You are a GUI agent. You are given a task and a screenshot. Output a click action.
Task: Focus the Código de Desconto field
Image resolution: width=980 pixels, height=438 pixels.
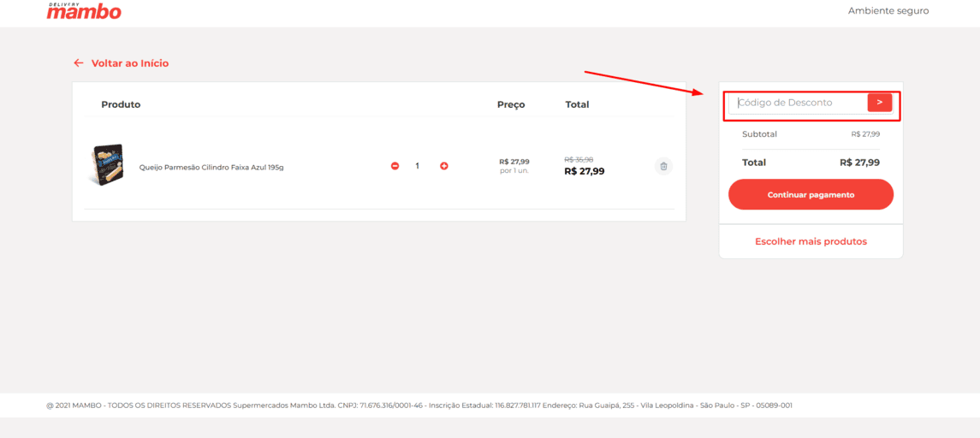coord(799,104)
